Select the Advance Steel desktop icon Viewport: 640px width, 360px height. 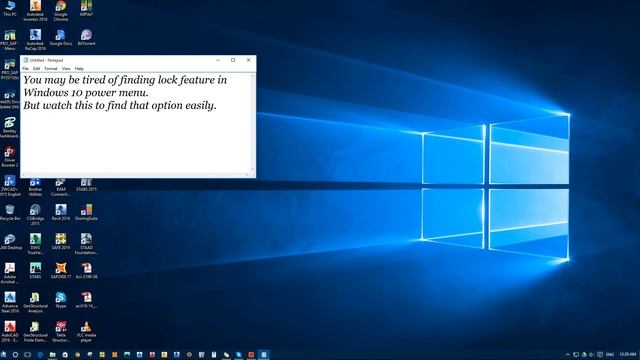click(x=10, y=302)
